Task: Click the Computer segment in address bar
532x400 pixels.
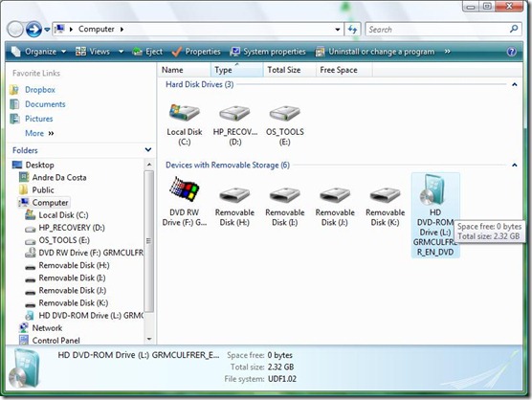Action: coord(97,29)
